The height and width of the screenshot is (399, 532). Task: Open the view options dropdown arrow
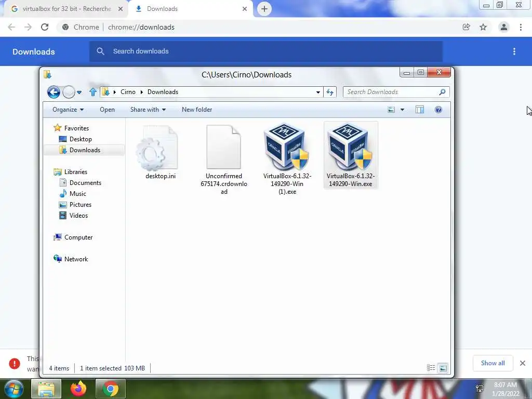pyautogui.click(x=403, y=110)
